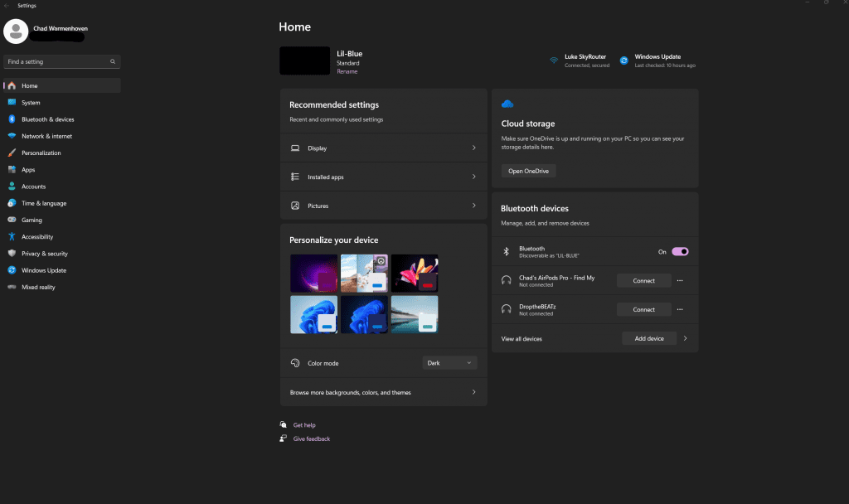
Task: Expand the Pictures row chevron
Action: [x=475, y=206]
